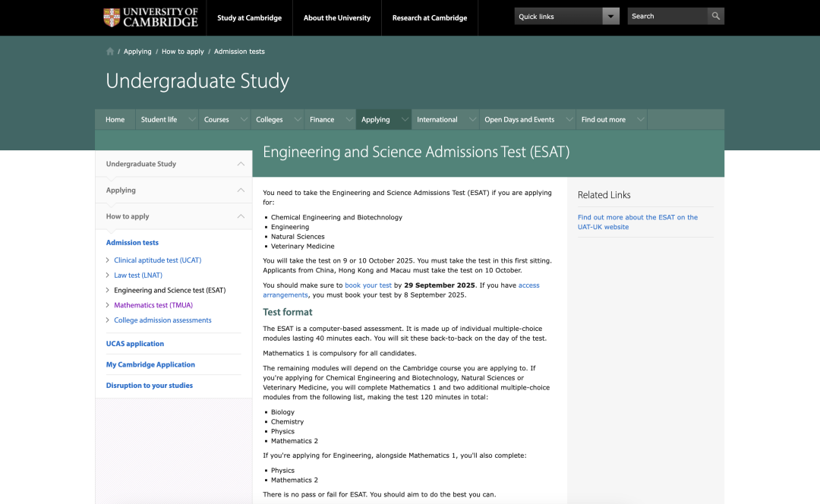
Task: Open the Quick links dropdown
Action: coord(610,17)
